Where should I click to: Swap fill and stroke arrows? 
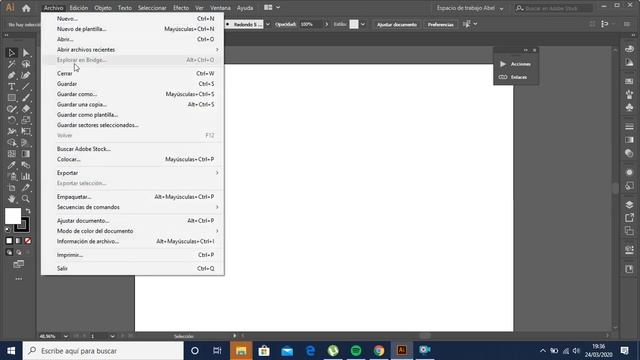(x=28, y=211)
